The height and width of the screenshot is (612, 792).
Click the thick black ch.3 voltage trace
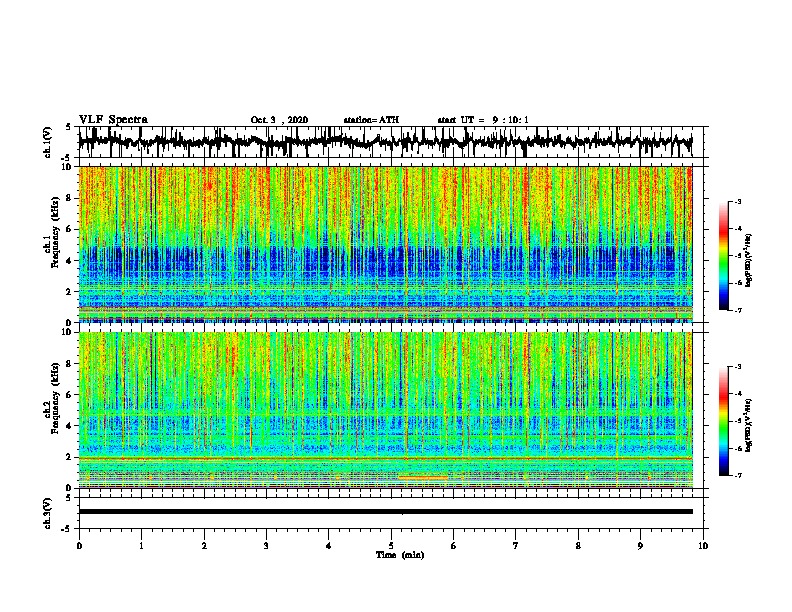point(385,512)
